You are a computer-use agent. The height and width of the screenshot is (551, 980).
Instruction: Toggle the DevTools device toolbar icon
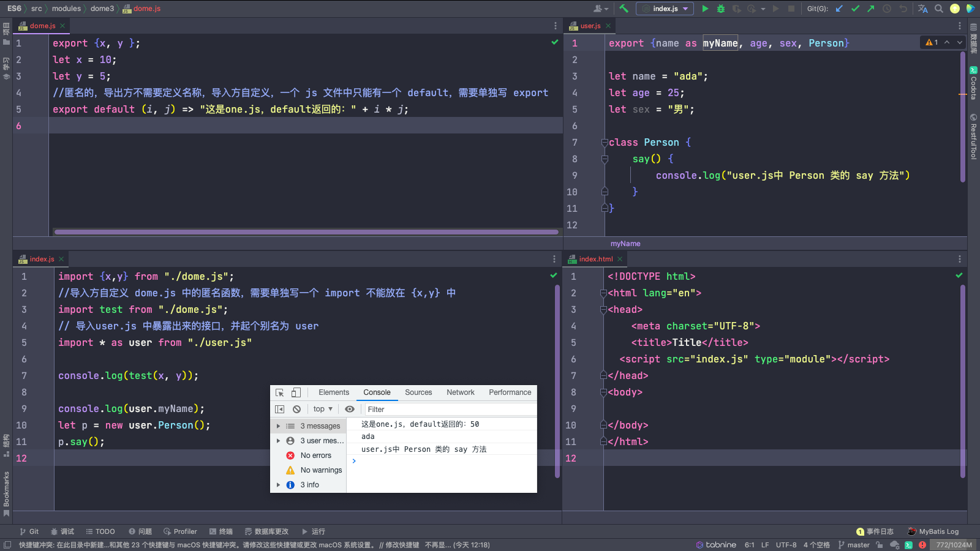[x=296, y=392]
